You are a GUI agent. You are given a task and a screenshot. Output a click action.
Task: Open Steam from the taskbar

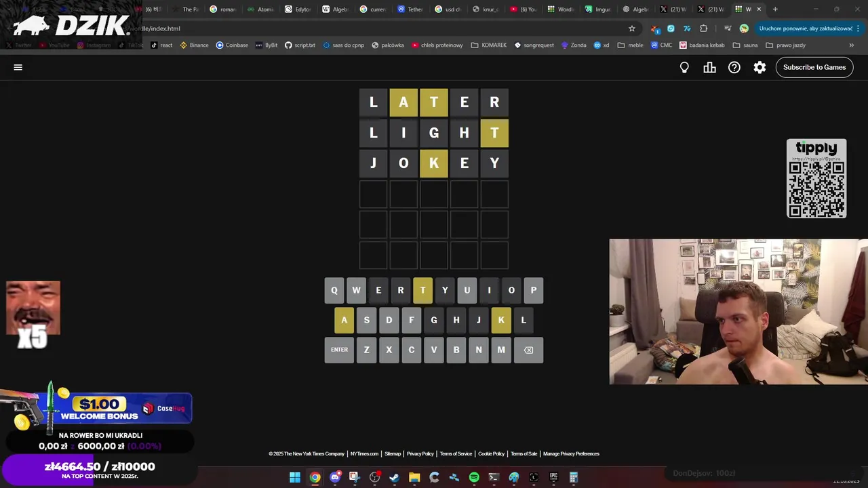coord(394,477)
